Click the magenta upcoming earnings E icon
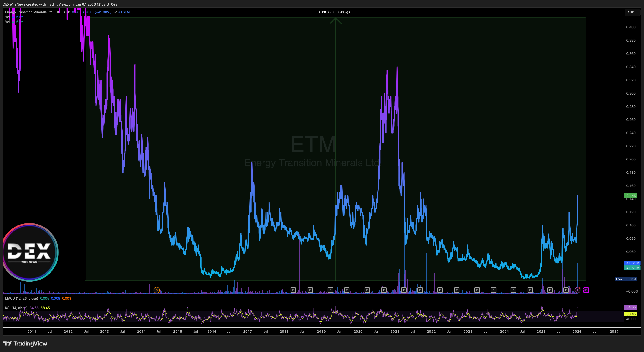Screen dimensions: 644x352 [586, 290]
